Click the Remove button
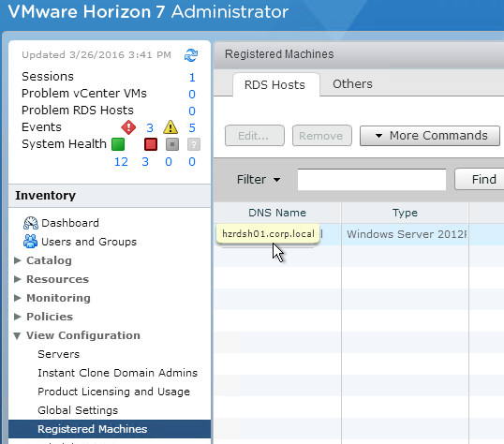This screenshot has width=504, height=444. [321, 136]
